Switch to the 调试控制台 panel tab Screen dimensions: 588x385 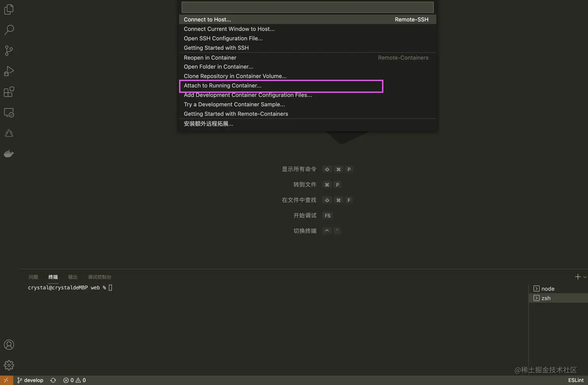tap(100, 277)
